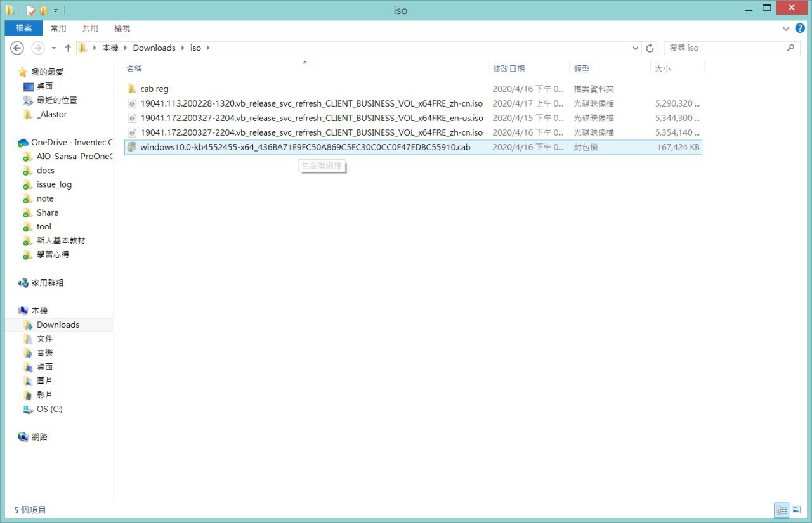
Task: Select 我的最愛 favorites star icon
Action: coord(23,72)
